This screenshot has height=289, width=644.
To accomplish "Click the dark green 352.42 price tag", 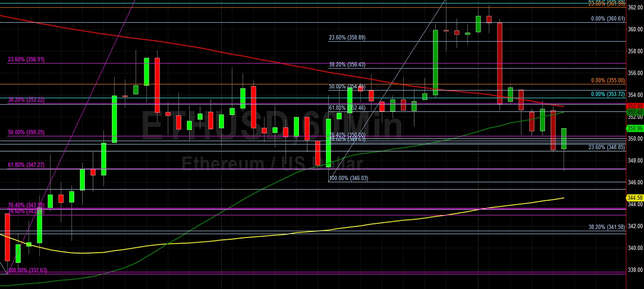I will click(635, 113).
